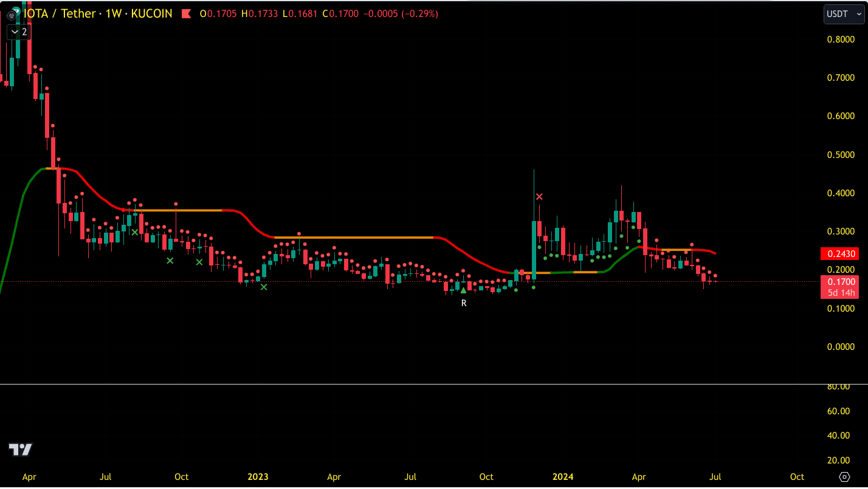Click the 60.00 indicator axis label

(x=838, y=411)
